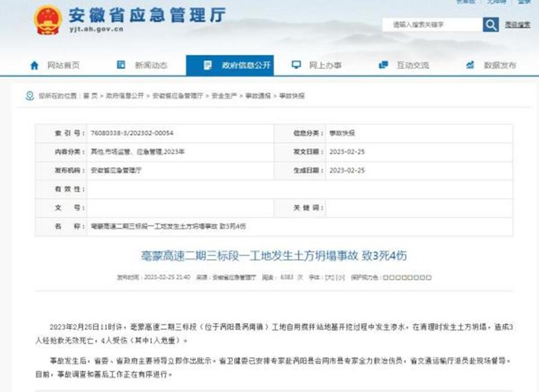Open the 数据发布 navigation dropdown

(500, 65)
